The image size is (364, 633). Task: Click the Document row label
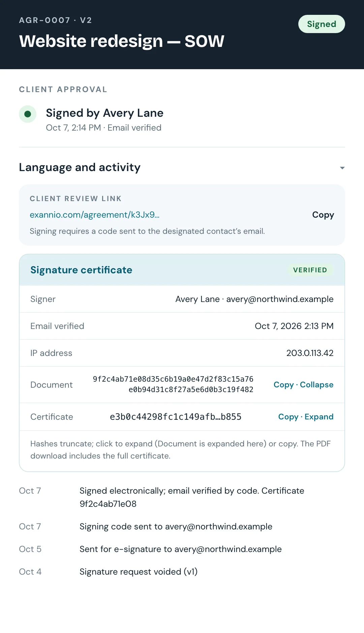51,385
